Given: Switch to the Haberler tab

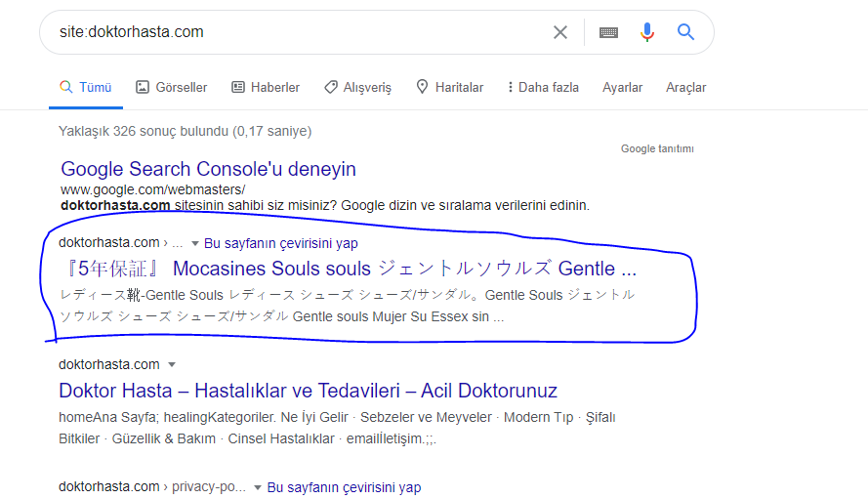Looking at the screenshot, I should (266, 87).
